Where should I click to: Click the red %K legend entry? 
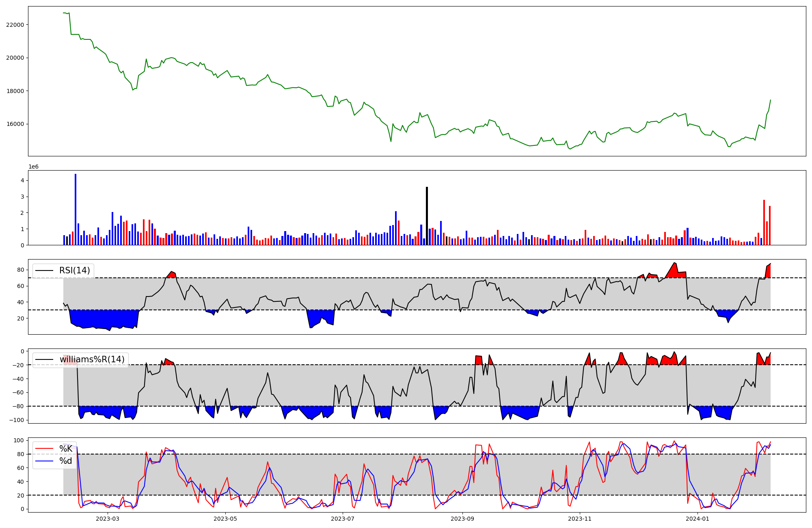[x=65, y=449]
